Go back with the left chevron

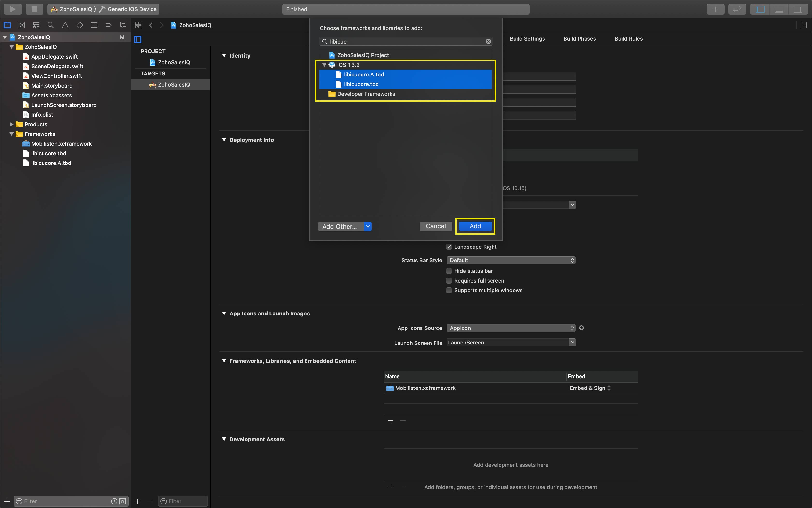pyautogui.click(x=151, y=25)
